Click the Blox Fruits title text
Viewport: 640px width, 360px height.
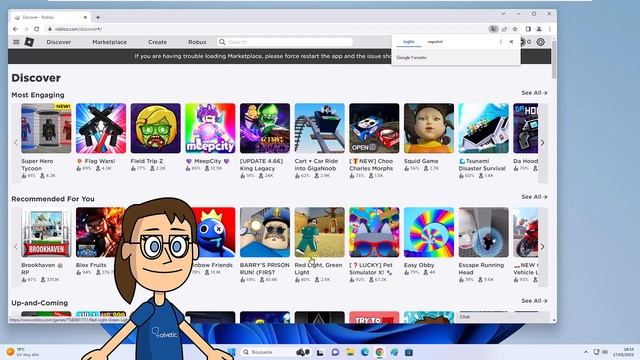91,265
